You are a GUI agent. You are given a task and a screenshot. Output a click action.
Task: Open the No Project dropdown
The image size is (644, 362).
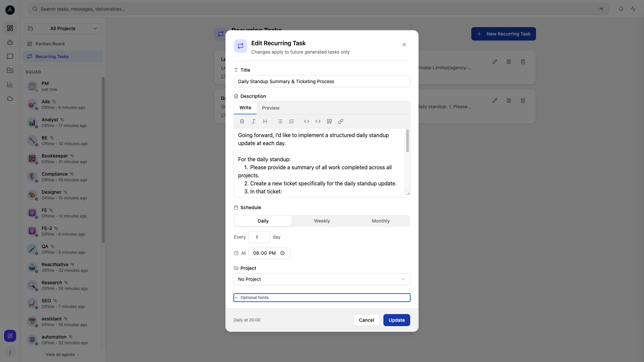322,279
